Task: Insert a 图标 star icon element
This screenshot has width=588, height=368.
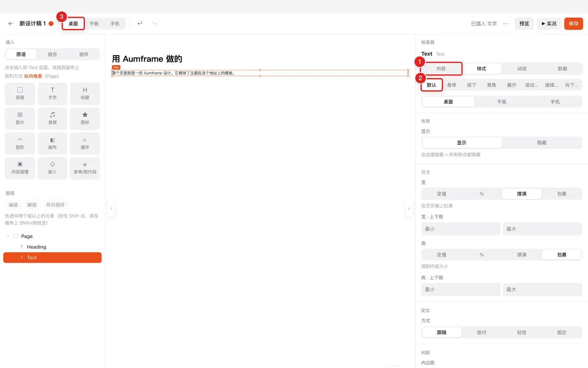Action: click(85, 118)
